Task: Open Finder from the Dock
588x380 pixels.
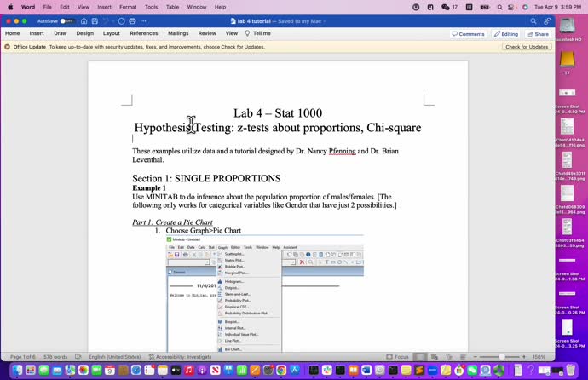Action: 17,371
